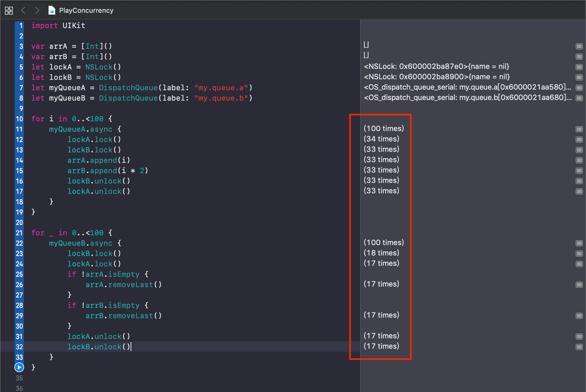Viewport: 586px width, 392px height.
Task: Expand result square for NSLock 0x600002ba87e0
Action: (579, 66)
